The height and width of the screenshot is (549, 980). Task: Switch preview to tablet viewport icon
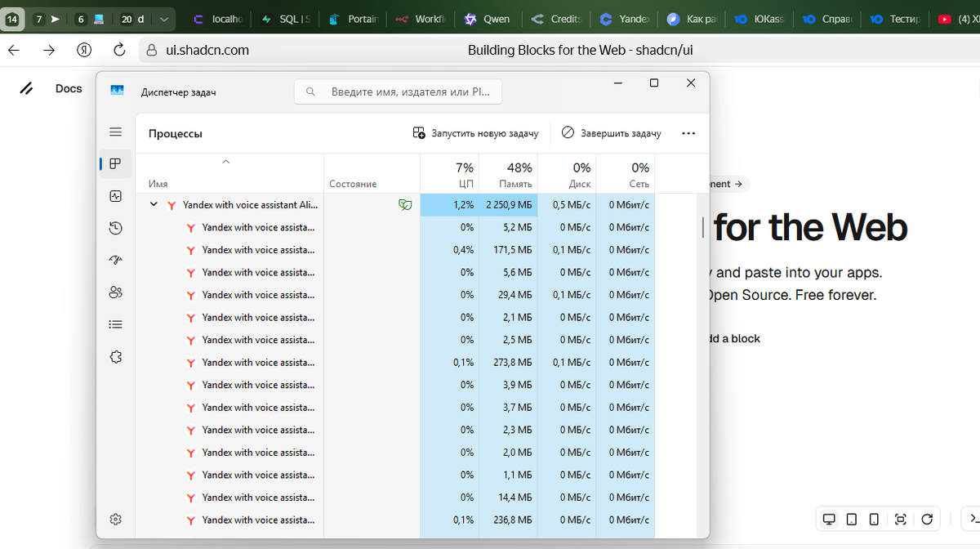(852, 519)
